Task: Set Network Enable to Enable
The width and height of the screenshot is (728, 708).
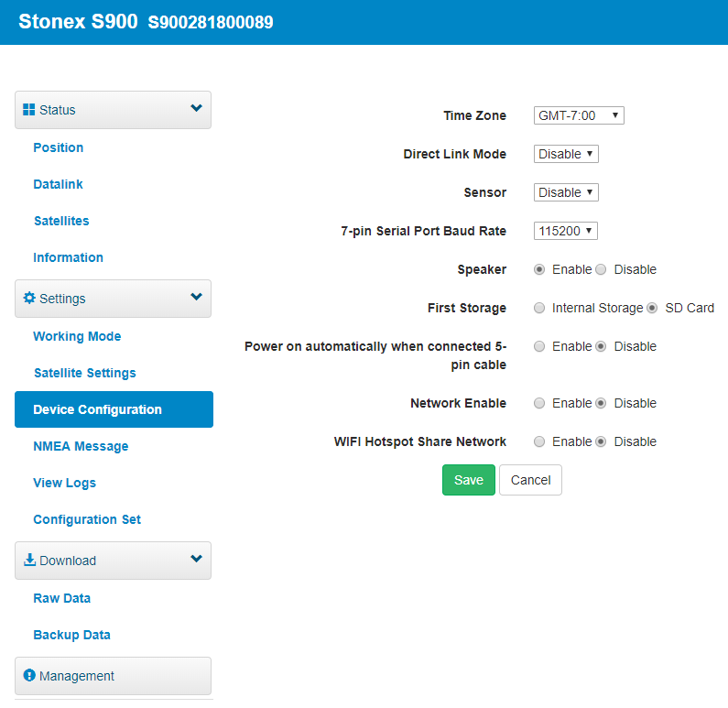Action: point(539,403)
